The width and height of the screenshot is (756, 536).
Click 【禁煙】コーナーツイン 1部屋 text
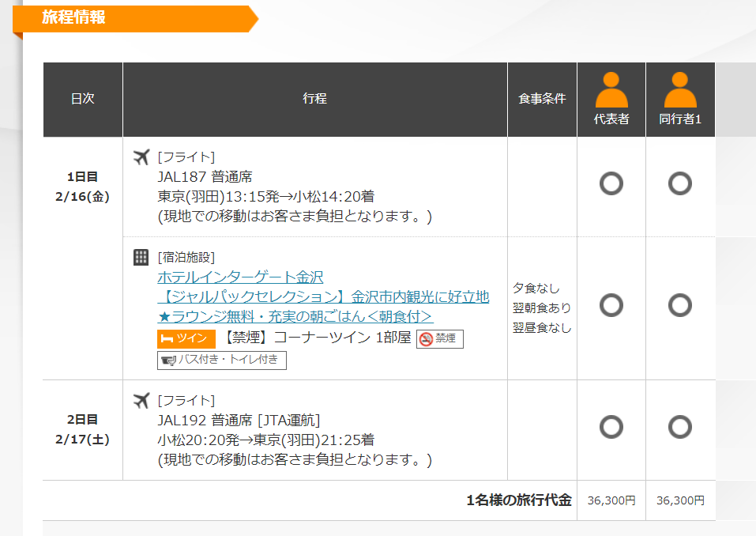pos(318,338)
